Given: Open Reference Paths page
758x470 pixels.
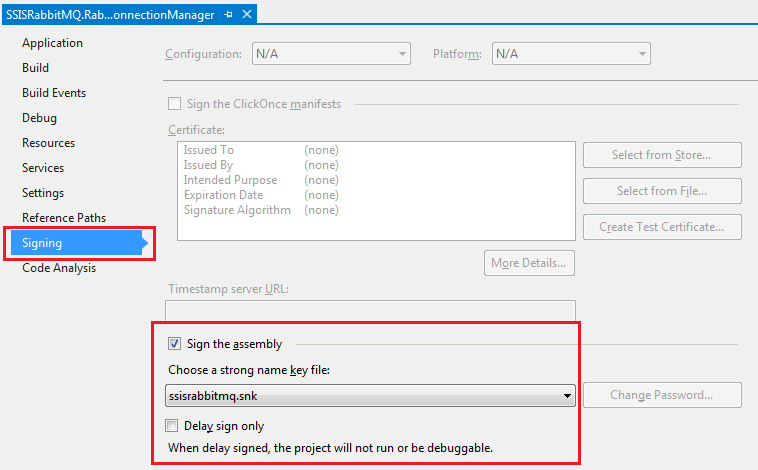Looking at the screenshot, I should click(64, 218).
